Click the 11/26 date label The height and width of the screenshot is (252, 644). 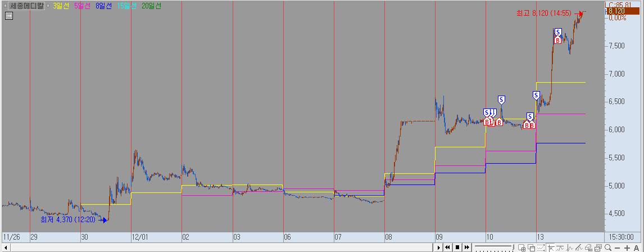11,237
